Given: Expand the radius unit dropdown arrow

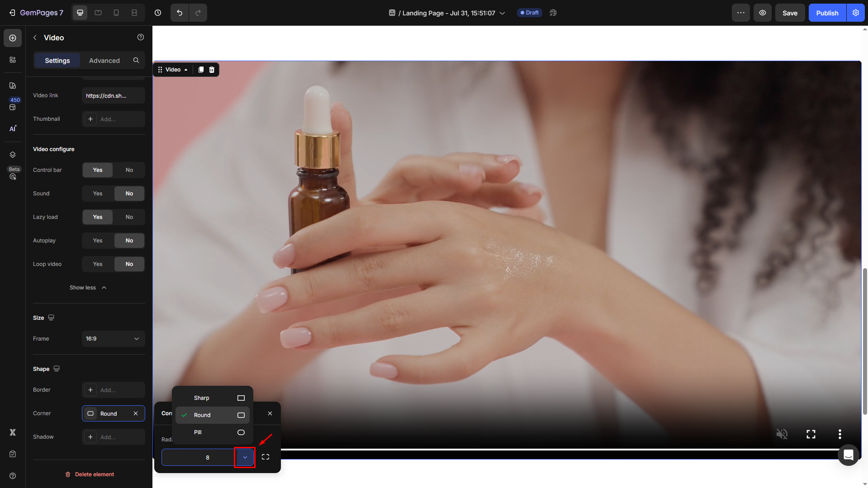Looking at the screenshot, I should (245, 457).
